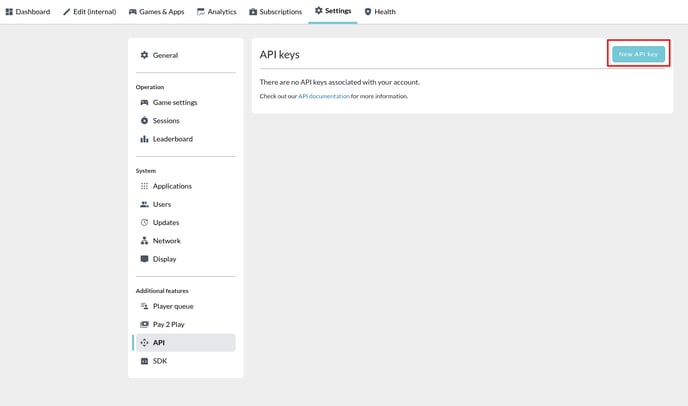Click the bar chart icon beside Leaderboard

pyautogui.click(x=144, y=139)
